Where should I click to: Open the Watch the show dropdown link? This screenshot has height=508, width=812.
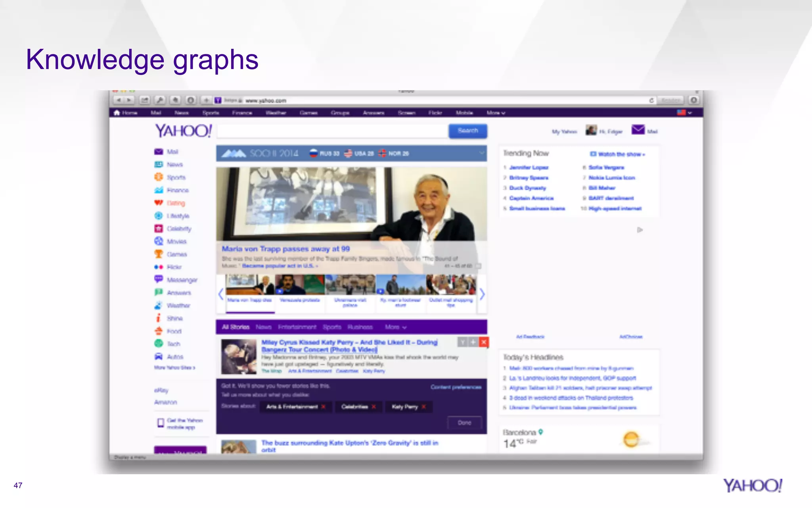point(617,154)
